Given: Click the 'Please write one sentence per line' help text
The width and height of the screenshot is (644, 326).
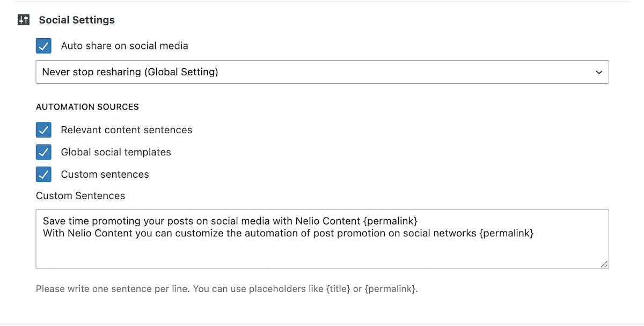Looking at the screenshot, I should (227, 288).
